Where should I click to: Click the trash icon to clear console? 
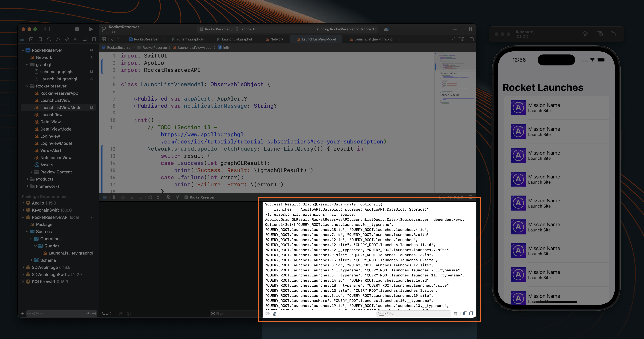[x=455, y=314]
